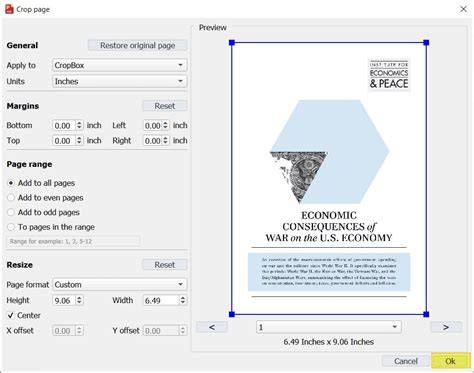The image size is (474, 373).
Task: Select Add to all pages option
Action: point(11,183)
